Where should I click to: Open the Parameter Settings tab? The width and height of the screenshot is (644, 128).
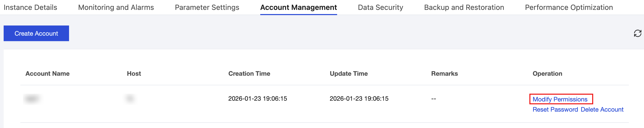coord(207,8)
